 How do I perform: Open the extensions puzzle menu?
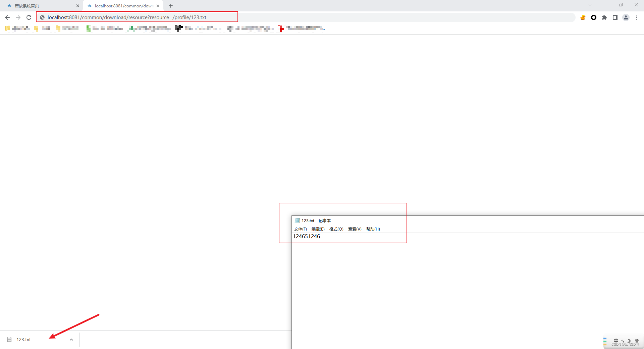[604, 17]
